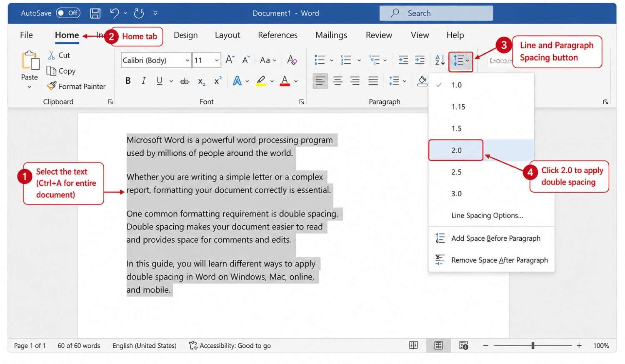Align the text to the right

point(355,81)
